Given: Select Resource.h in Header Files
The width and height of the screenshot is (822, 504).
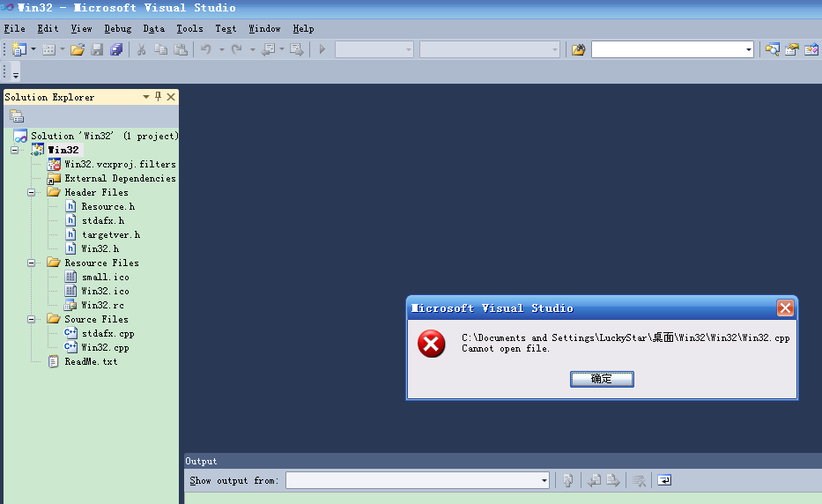Looking at the screenshot, I should coord(108,207).
